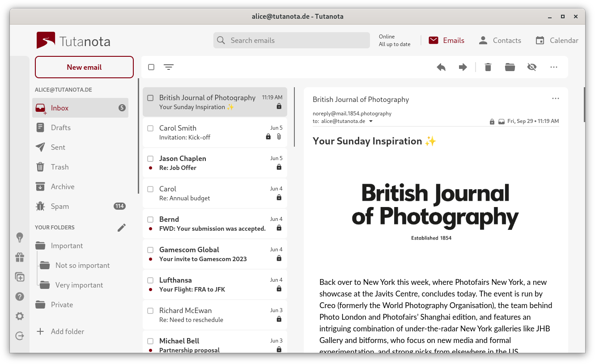Open the Michael Bell Partnership proposal email
The width and height of the screenshot is (595, 364).
(x=215, y=343)
